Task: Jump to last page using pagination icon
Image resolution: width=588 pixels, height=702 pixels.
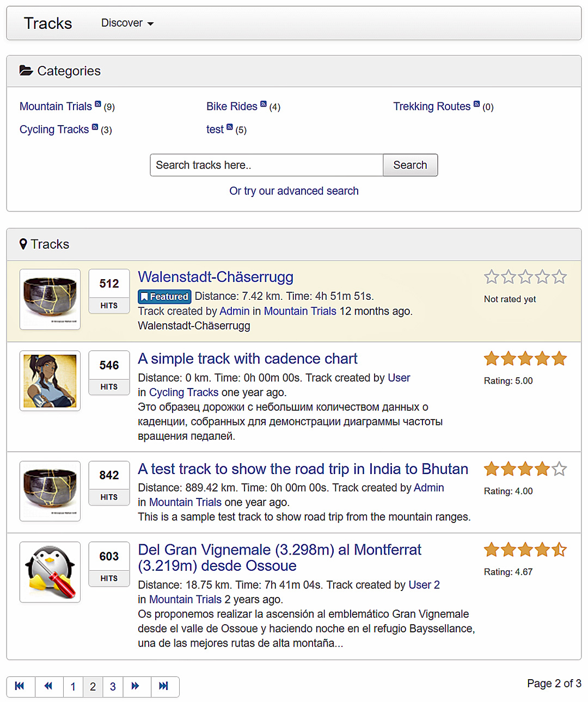Action: tap(165, 687)
